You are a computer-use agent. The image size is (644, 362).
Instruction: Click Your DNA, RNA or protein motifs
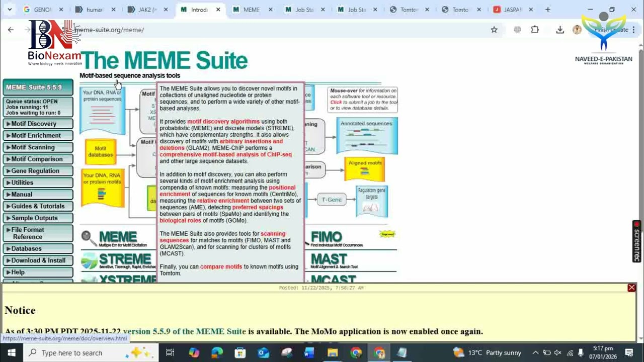tap(102, 188)
